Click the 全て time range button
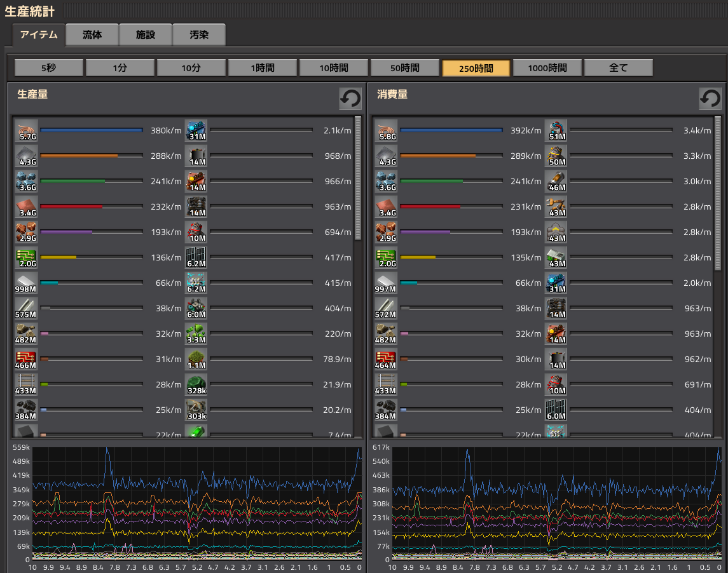 (619, 68)
